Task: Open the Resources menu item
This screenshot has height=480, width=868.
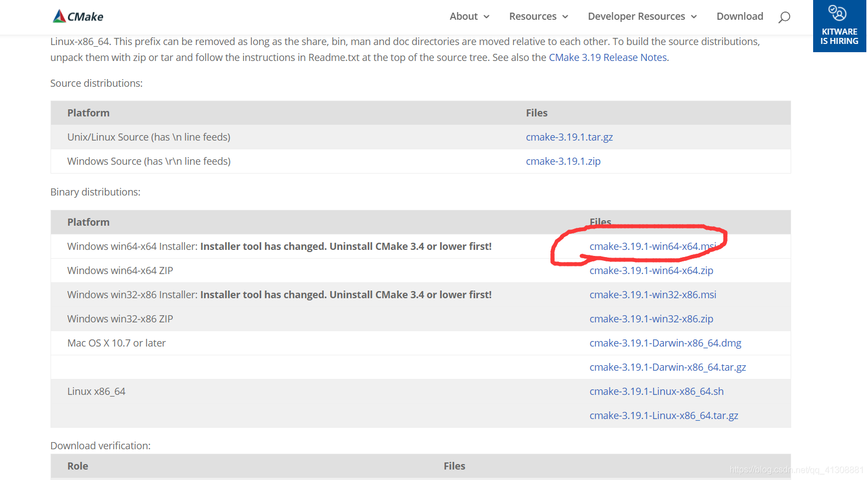Action: pyautogui.click(x=533, y=16)
